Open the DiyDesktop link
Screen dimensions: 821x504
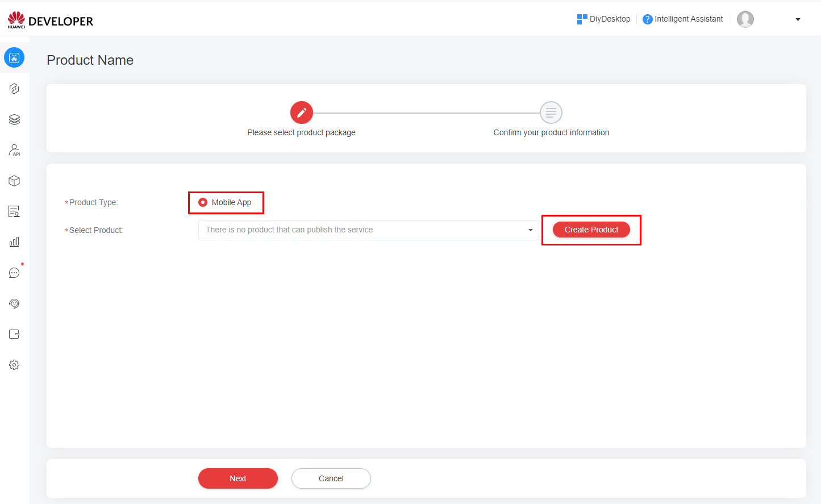click(610, 19)
